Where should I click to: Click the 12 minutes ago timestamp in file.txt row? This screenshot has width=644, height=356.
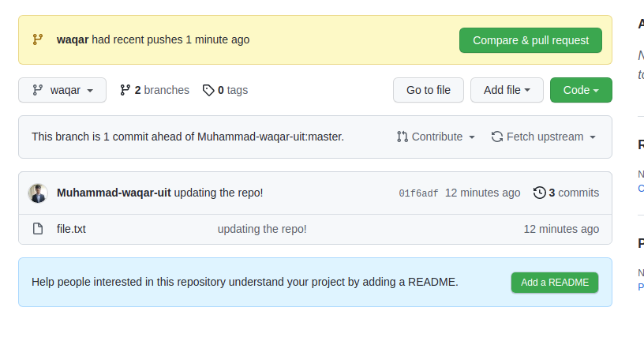pyautogui.click(x=561, y=229)
